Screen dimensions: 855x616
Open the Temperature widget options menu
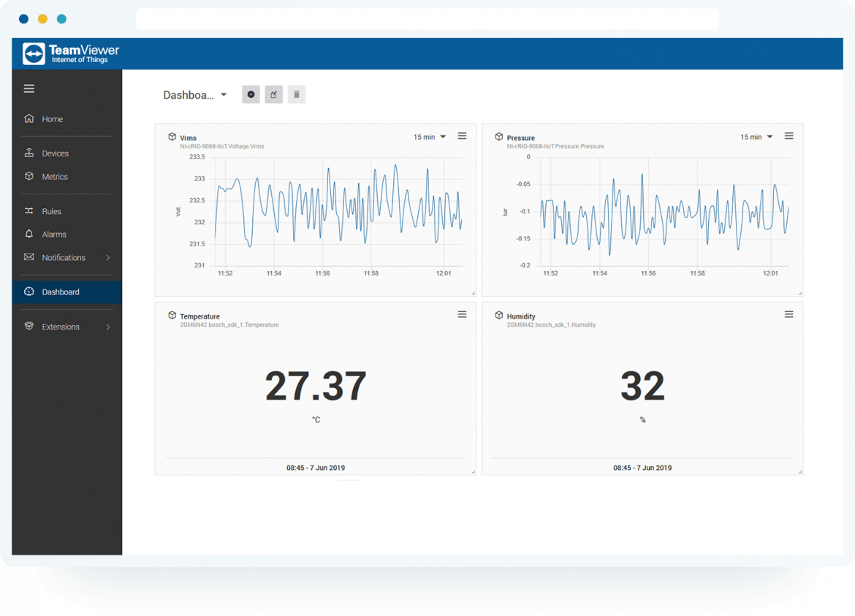coord(462,314)
